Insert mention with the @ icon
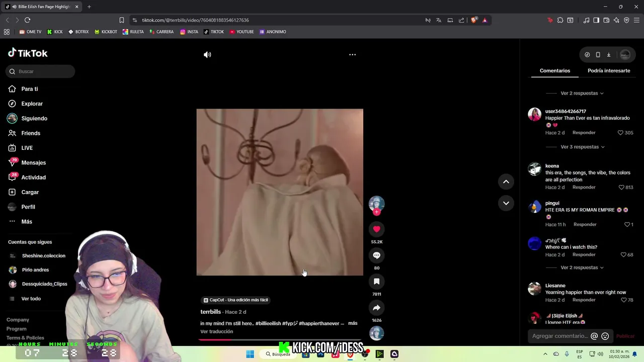Image resolution: width=644 pixels, height=362 pixels. 594,336
